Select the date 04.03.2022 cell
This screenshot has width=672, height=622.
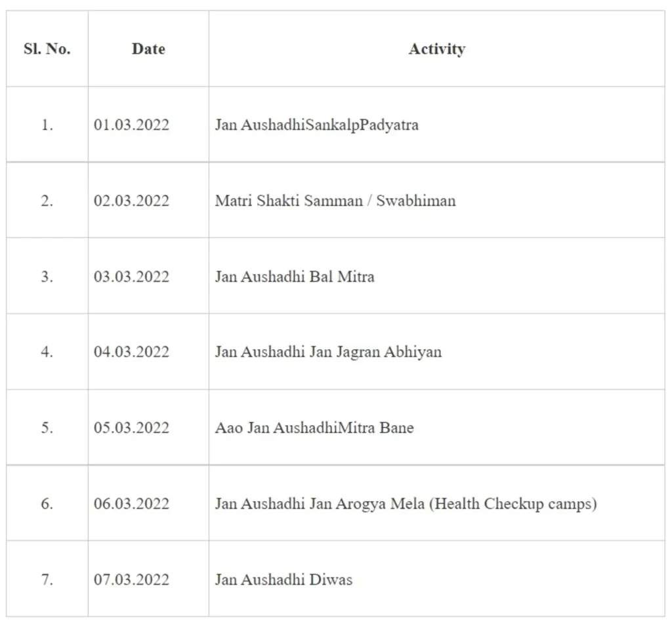(x=131, y=352)
